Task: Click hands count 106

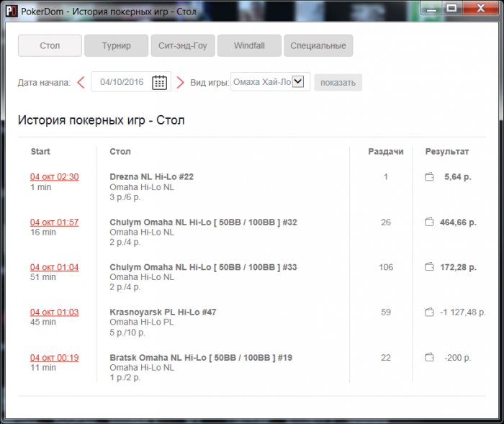Action: (x=386, y=267)
